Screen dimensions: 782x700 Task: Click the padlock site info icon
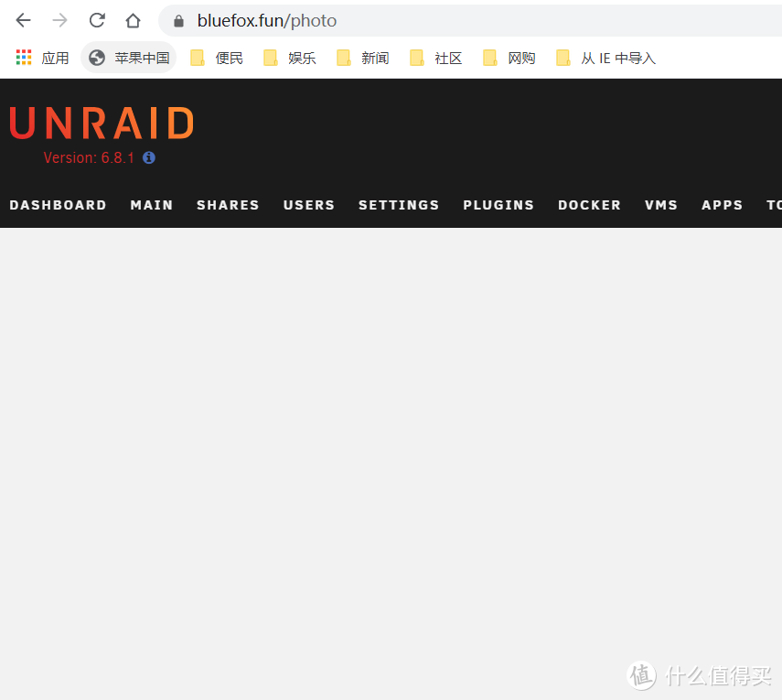pyautogui.click(x=178, y=21)
